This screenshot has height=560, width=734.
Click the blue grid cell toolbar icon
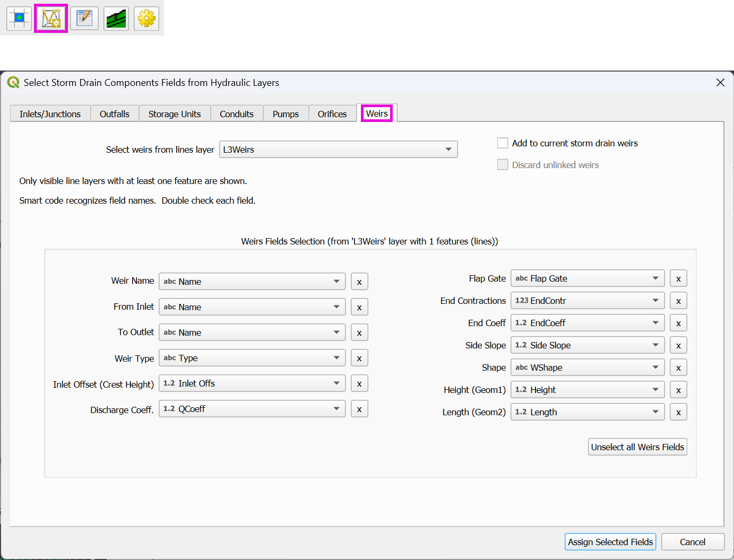point(19,19)
